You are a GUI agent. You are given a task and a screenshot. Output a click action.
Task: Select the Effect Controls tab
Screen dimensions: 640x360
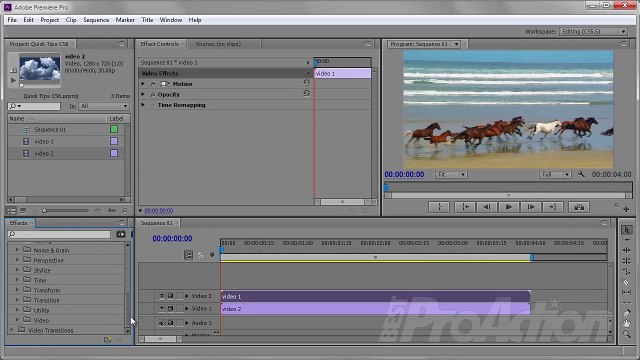(x=160, y=44)
